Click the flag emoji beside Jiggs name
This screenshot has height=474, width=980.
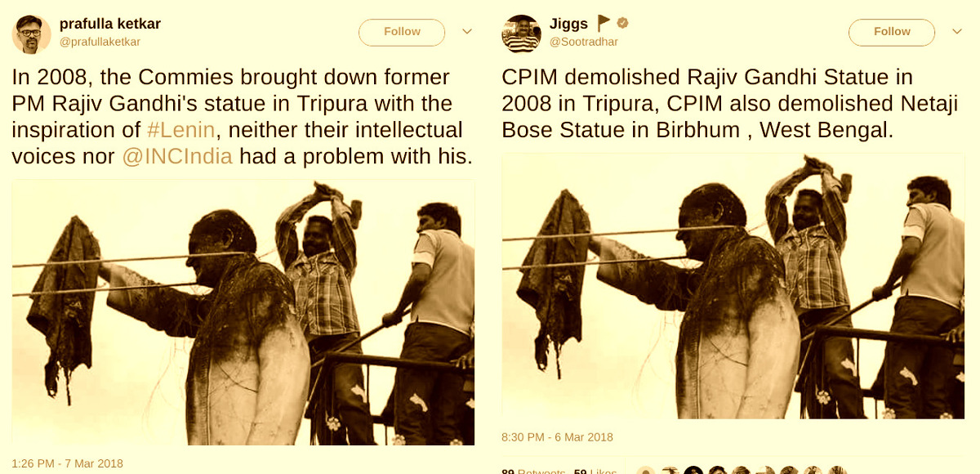coord(603,23)
